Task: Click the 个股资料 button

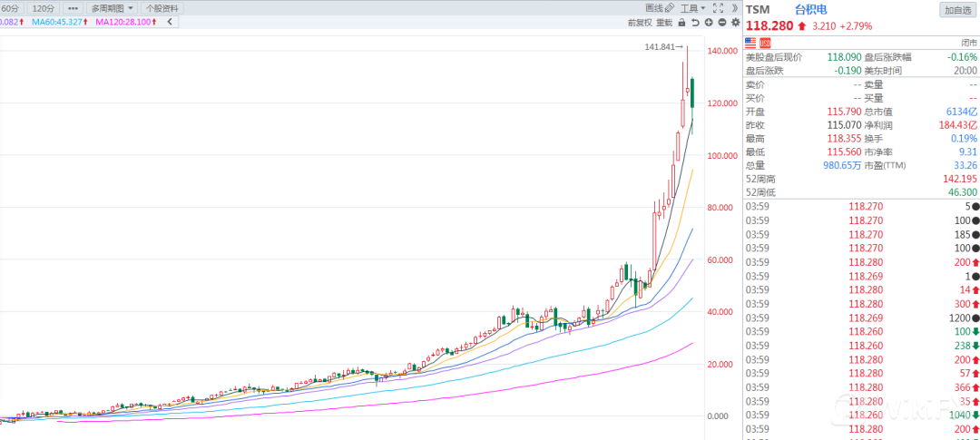Action: pyautogui.click(x=164, y=8)
